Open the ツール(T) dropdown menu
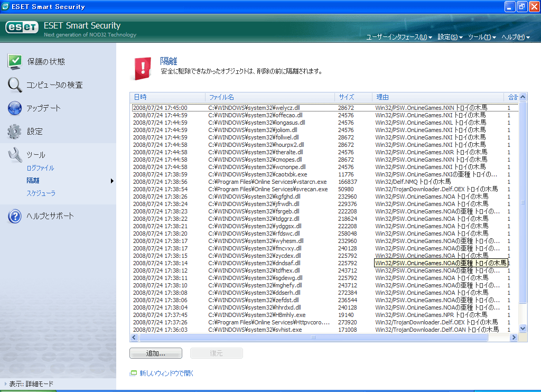Image resolution: width=541 pixels, height=392 pixels. click(x=482, y=37)
